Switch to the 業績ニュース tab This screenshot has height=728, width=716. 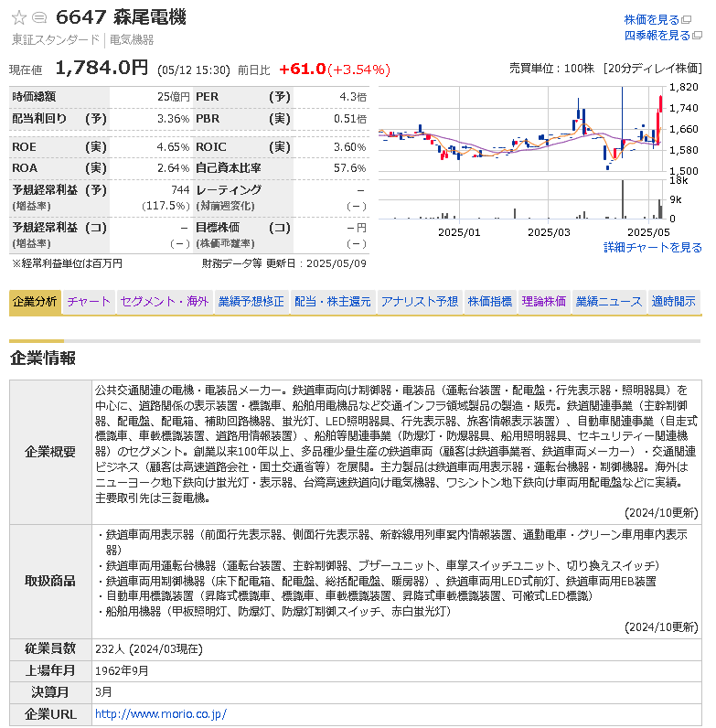click(608, 301)
